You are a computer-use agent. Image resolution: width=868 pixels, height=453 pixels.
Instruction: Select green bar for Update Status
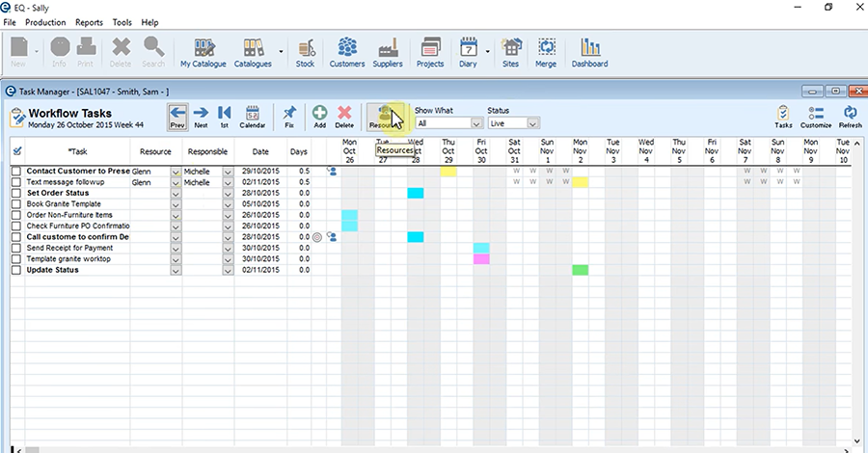[x=581, y=271]
